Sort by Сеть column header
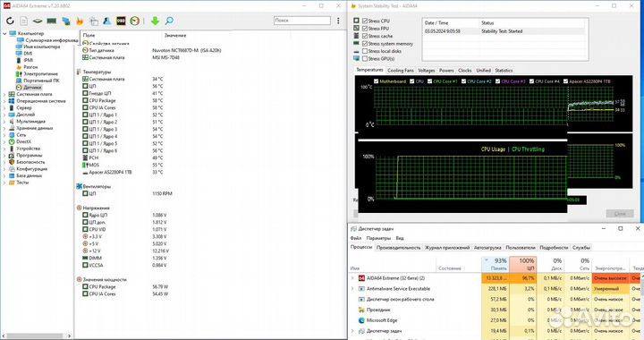644x340 pixels. coord(578,265)
